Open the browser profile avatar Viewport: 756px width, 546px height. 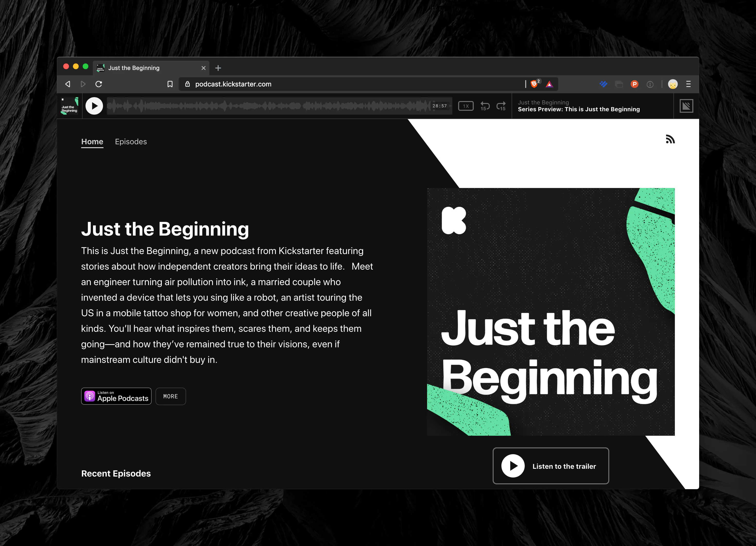673,84
